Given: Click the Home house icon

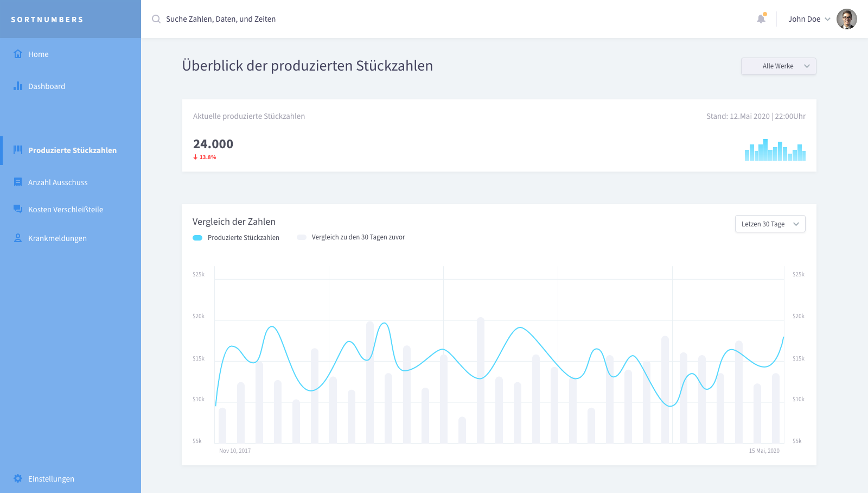Looking at the screenshot, I should pyautogui.click(x=18, y=54).
